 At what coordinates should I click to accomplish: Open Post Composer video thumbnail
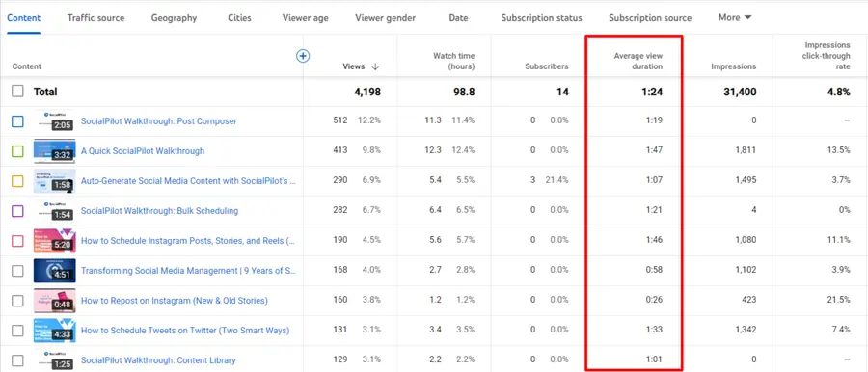54,121
